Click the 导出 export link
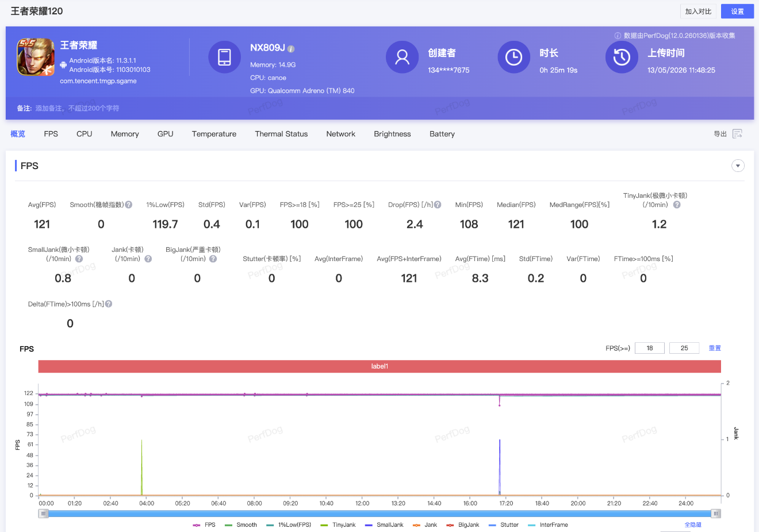The image size is (759, 532). [x=720, y=134]
